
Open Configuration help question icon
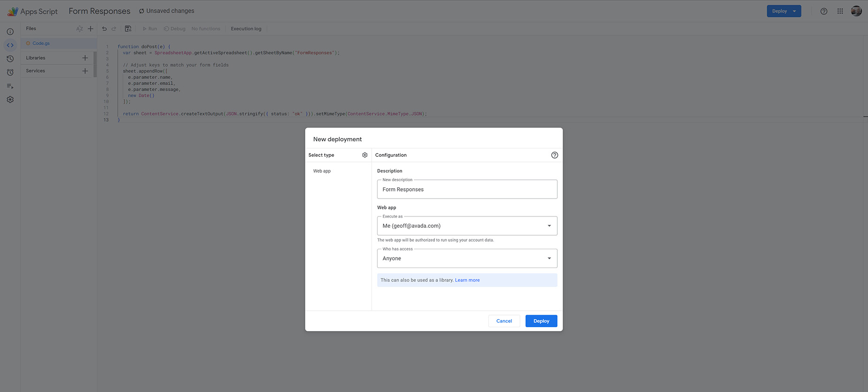coord(555,155)
